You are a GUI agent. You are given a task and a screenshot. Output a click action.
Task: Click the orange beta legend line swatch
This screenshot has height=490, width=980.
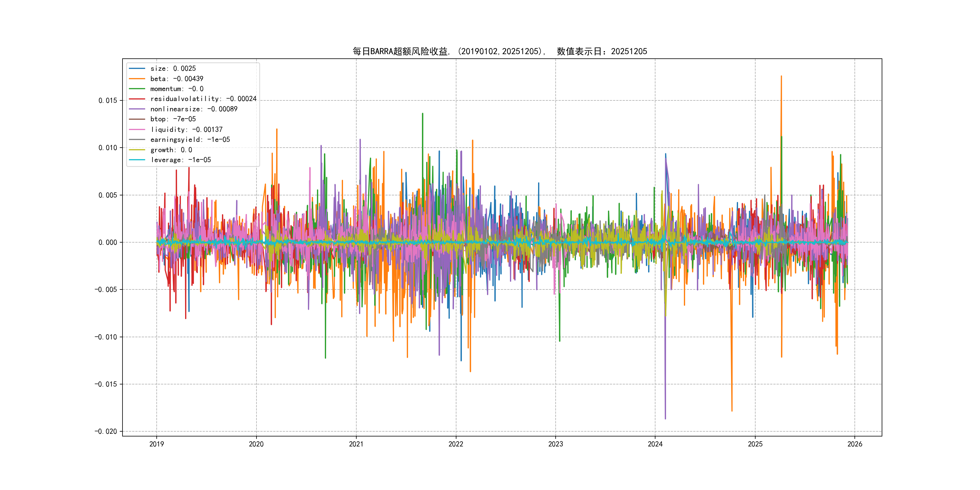click(137, 79)
